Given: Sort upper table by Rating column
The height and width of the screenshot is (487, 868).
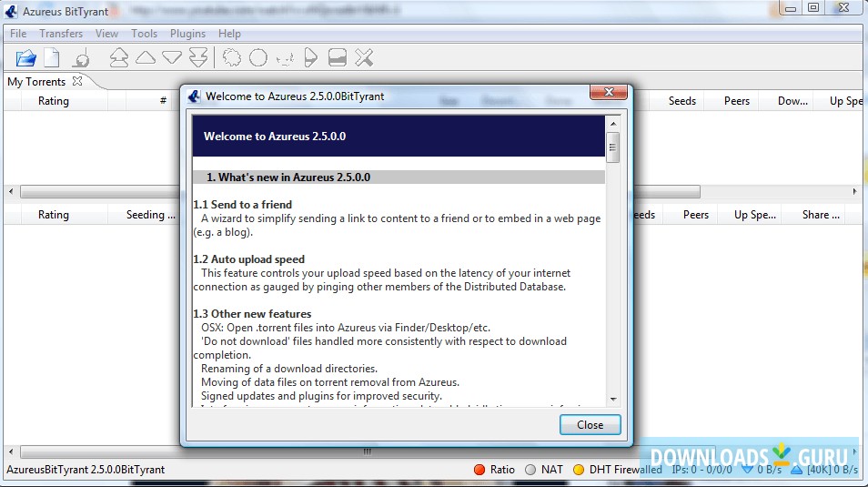Looking at the screenshot, I should 54,101.
